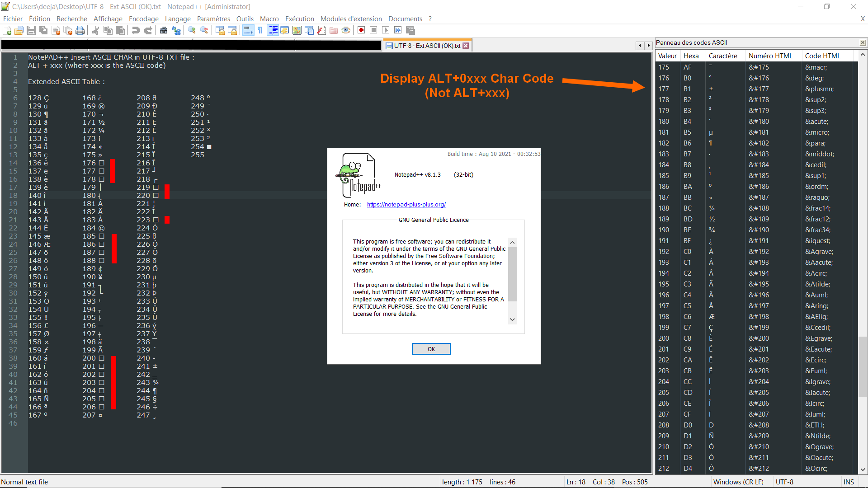The image size is (868, 488).
Task: Select the &AElig; row in ASCII panel
Action: (x=756, y=317)
